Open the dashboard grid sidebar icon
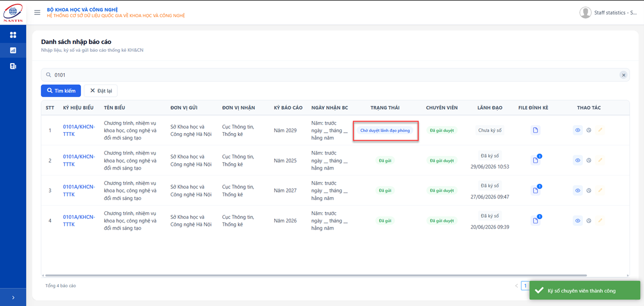 [x=13, y=35]
